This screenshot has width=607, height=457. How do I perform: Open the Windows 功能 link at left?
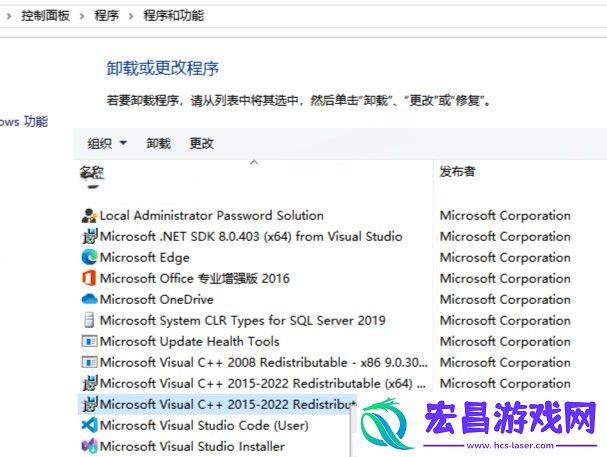pos(23,122)
